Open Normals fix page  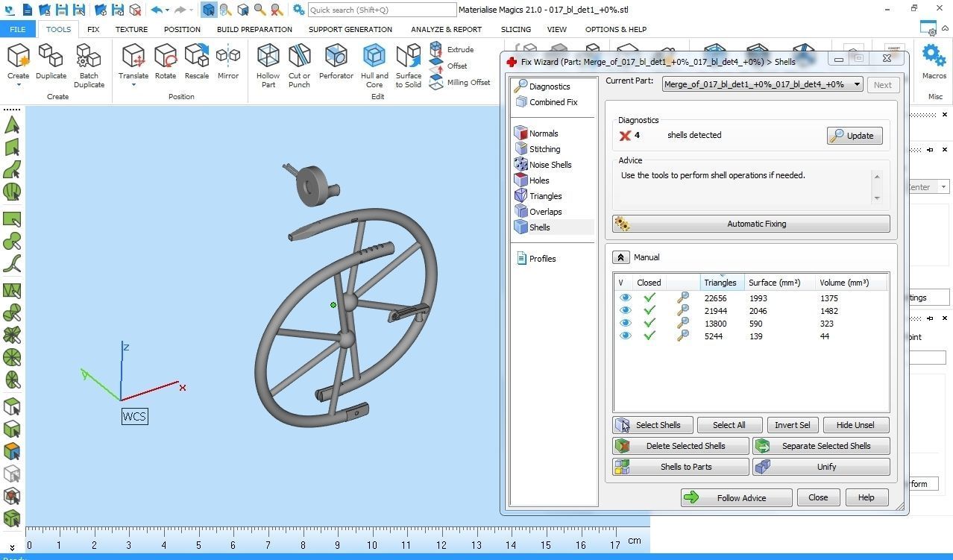[x=536, y=133]
